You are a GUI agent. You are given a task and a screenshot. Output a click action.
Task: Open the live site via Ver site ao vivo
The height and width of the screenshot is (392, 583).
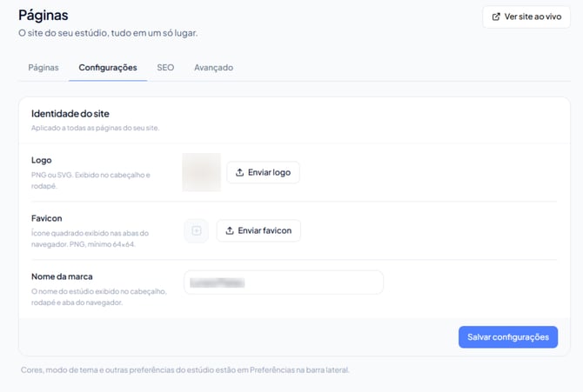(526, 17)
